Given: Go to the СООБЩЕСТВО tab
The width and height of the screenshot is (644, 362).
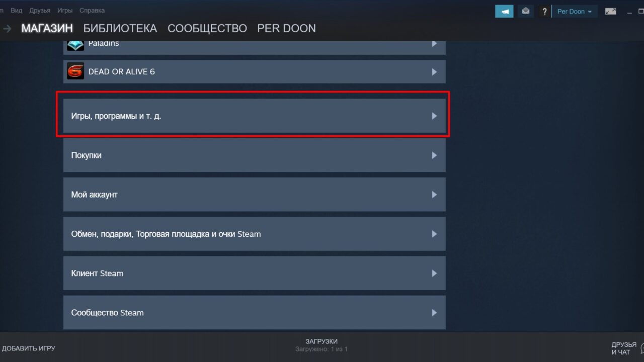Looking at the screenshot, I should click(x=207, y=28).
